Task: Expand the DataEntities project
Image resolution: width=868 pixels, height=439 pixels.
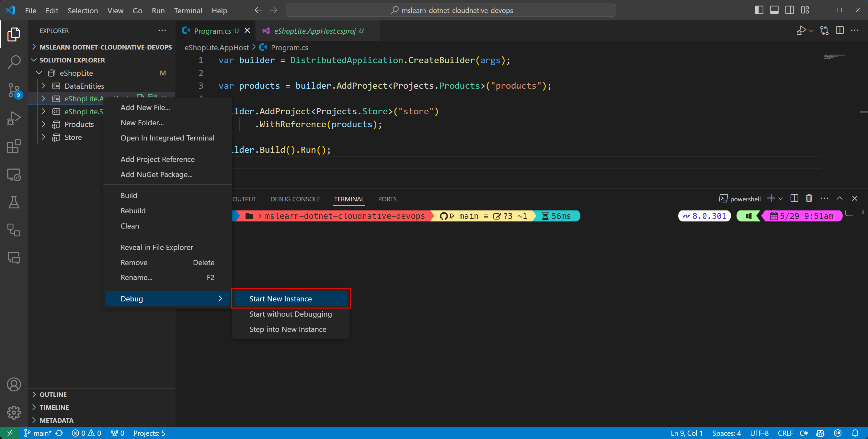Action: tap(43, 85)
